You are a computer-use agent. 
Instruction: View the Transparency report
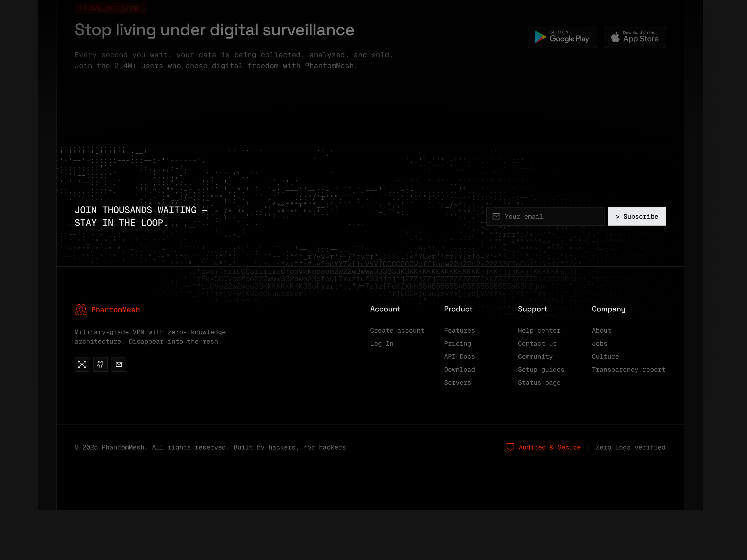coord(628,369)
